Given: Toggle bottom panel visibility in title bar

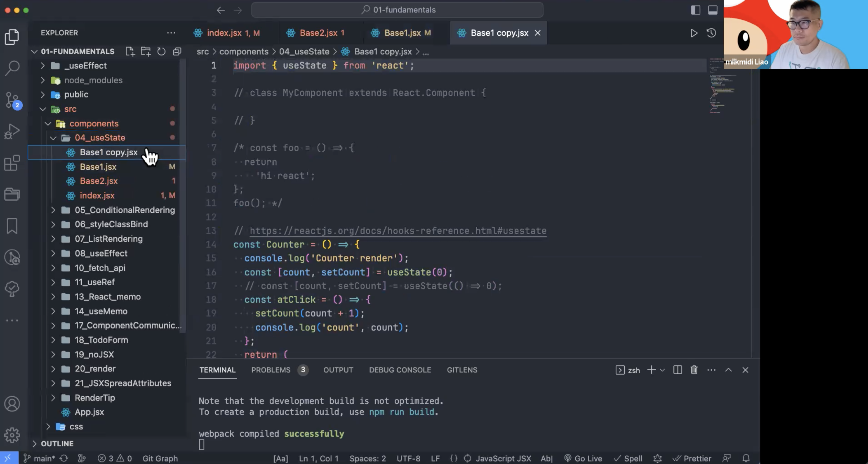Looking at the screenshot, I should pos(713,10).
